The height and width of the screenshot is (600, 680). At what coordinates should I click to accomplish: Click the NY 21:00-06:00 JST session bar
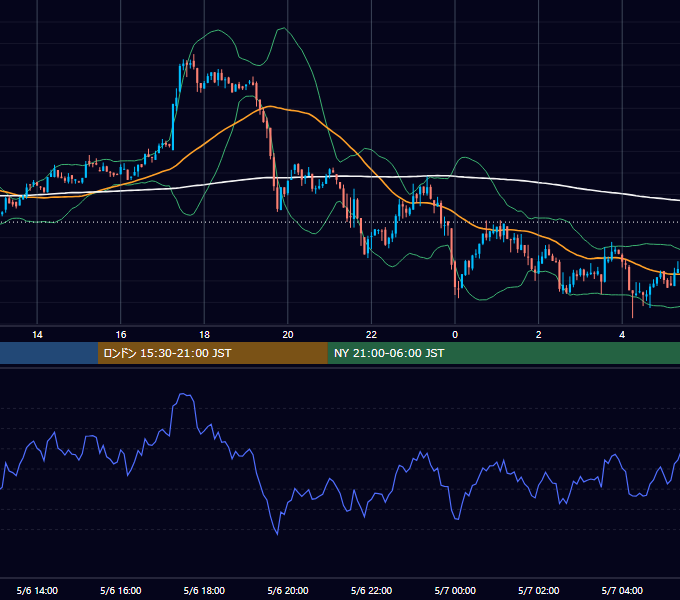click(x=503, y=353)
